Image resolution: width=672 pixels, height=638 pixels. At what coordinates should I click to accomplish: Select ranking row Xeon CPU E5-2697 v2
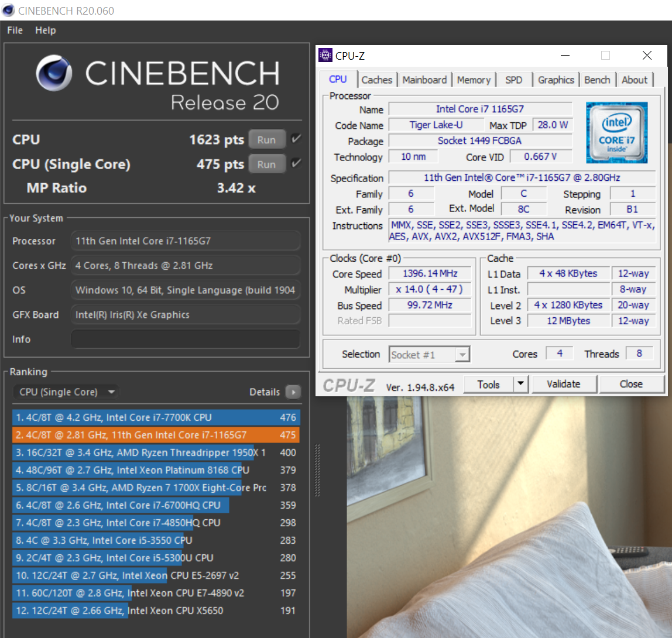[x=156, y=575]
